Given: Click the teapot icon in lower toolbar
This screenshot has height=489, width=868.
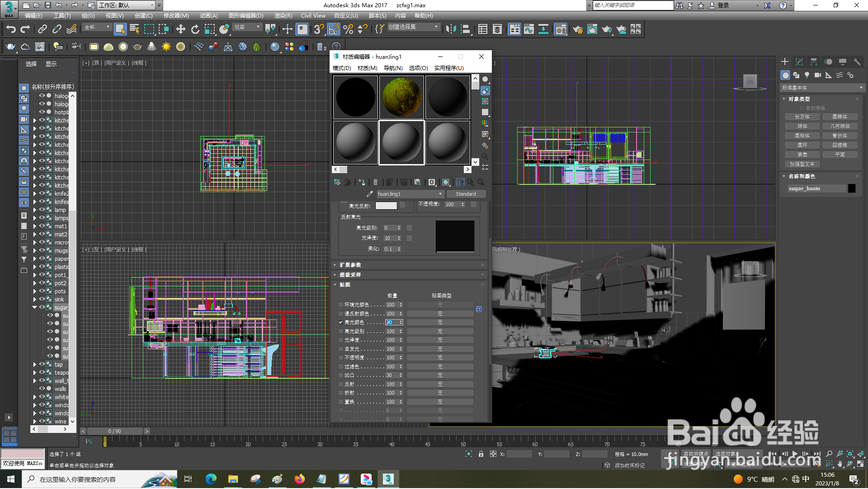Looking at the screenshot, I should [x=11, y=47].
